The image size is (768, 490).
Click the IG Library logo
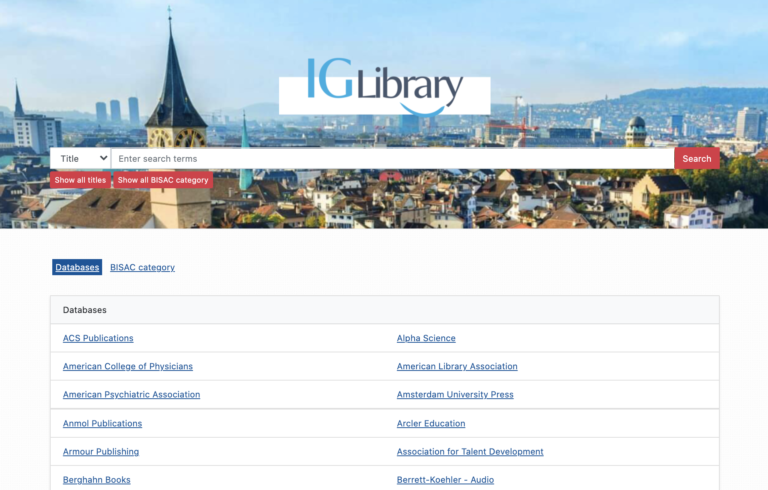coord(384,86)
